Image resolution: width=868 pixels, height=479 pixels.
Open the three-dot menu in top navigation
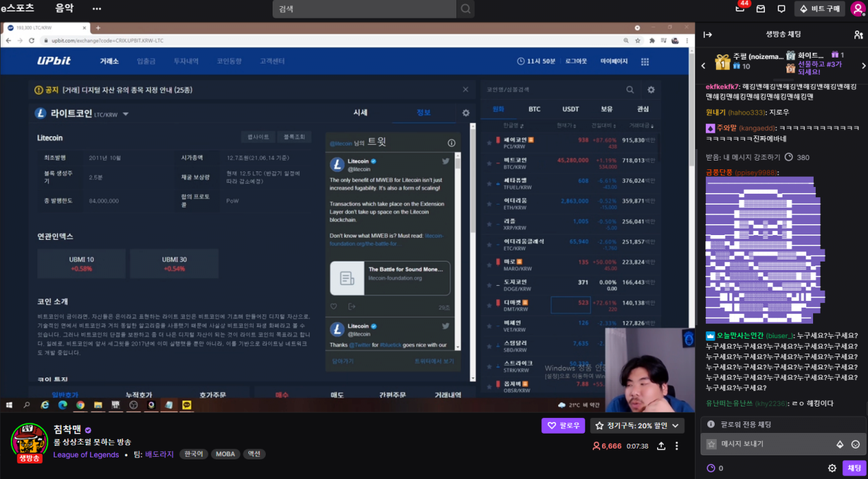coord(96,9)
